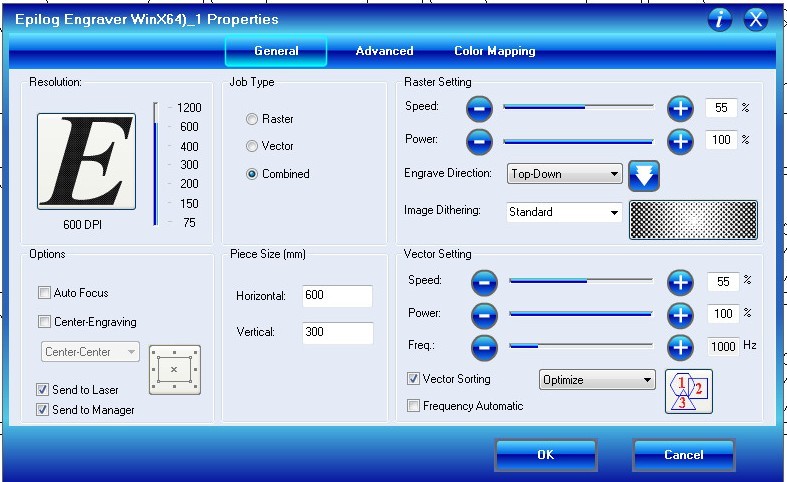Toggle Vector Sorting checkbox
Image resolution: width=787 pixels, height=482 pixels.
point(413,379)
